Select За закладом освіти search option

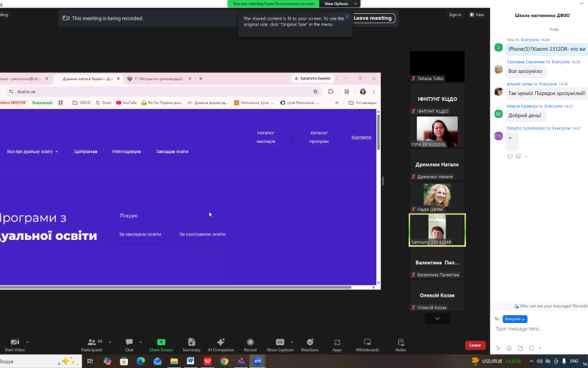(x=140, y=234)
